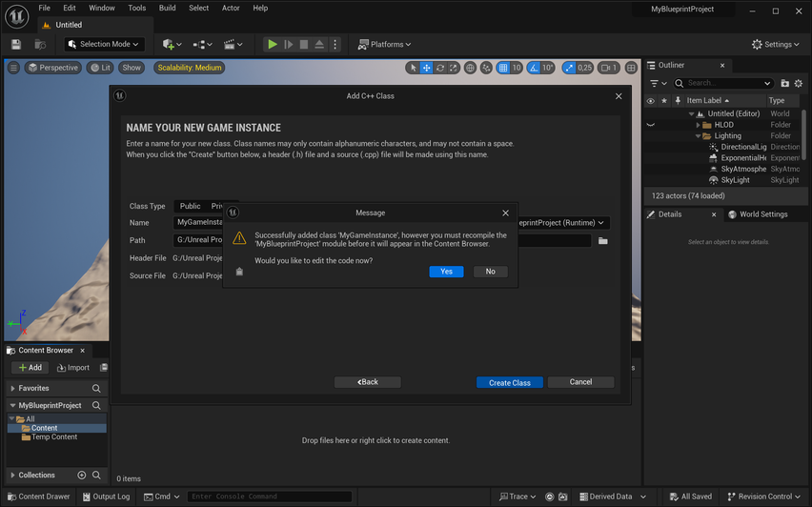The width and height of the screenshot is (812, 507).
Task: Open the Build menu
Action: click(168, 8)
